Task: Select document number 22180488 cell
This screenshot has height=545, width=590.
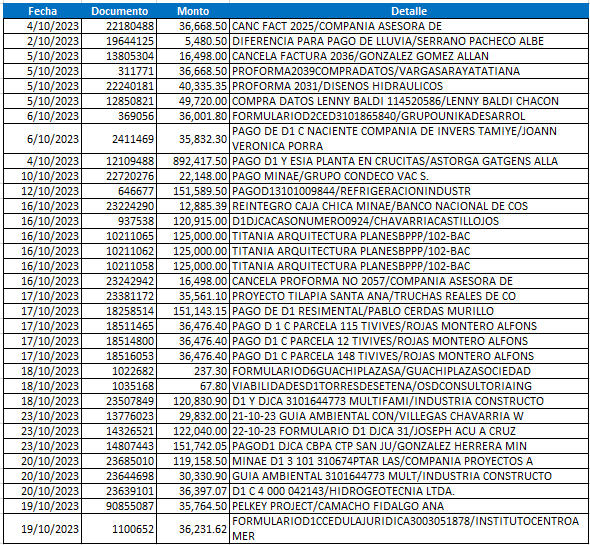Action: [119, 26]
